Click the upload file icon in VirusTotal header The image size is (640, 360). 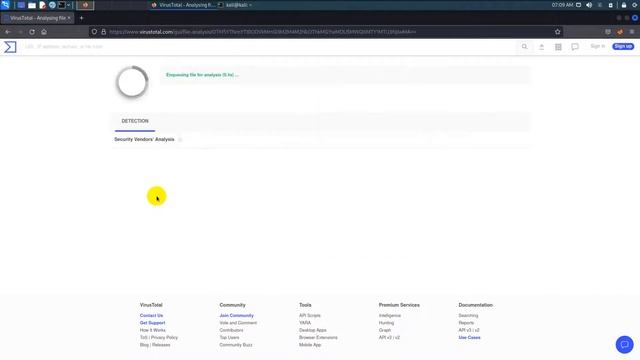[542, 47]
